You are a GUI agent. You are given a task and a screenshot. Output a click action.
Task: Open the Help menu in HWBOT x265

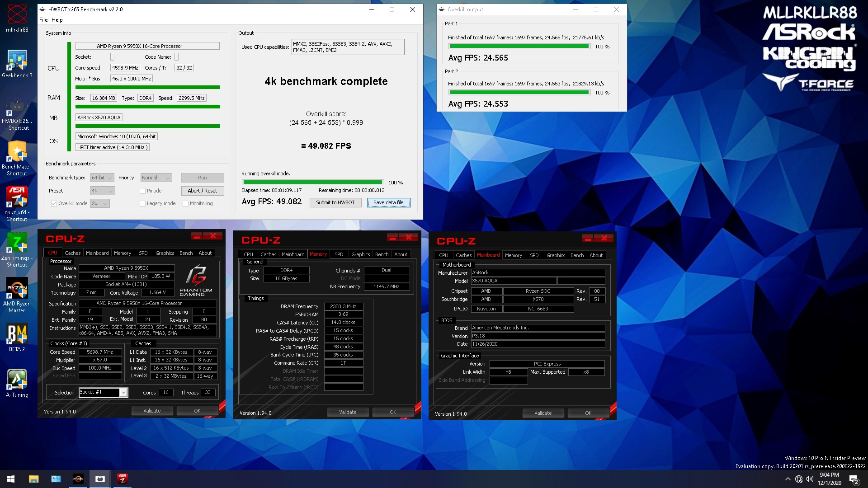[x=57, y=20]
